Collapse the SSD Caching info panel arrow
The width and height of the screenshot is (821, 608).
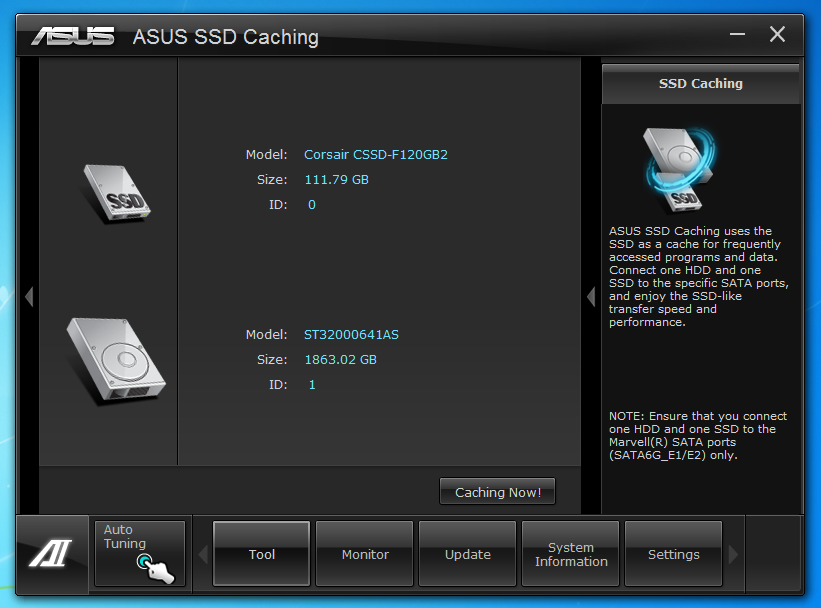591,296
